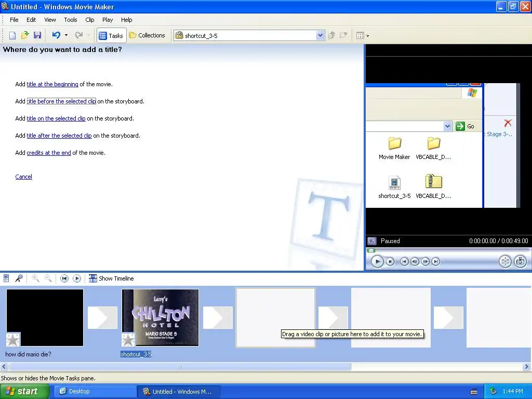This screenshot has height=399, width=532.
Task: Click the video effects star on first clip
Action: (x=13, y=339)
